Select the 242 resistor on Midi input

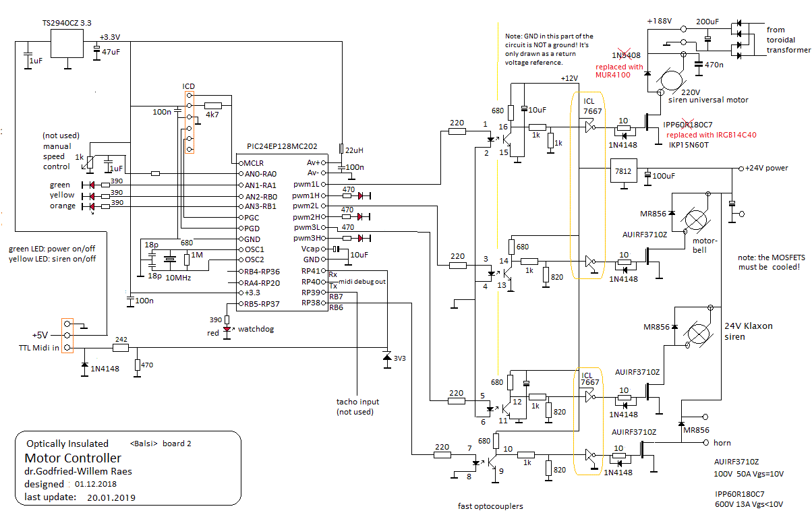click(121, 348)
